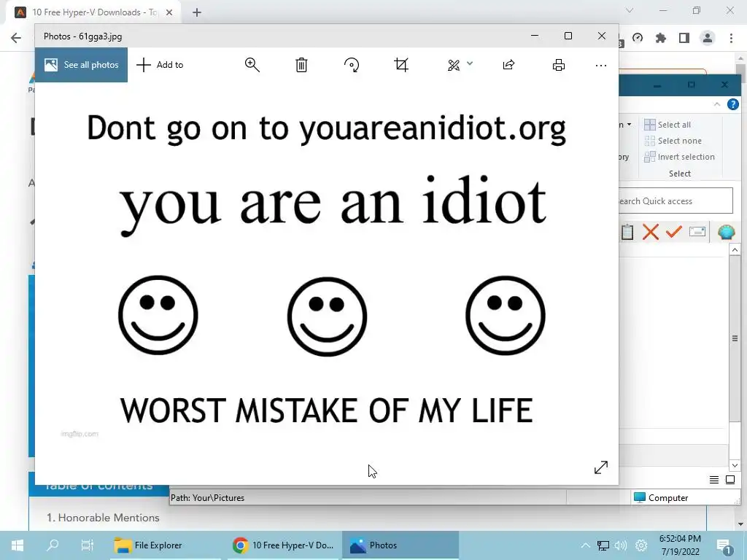Open the Windows Start menu

(x=18, y=545)
